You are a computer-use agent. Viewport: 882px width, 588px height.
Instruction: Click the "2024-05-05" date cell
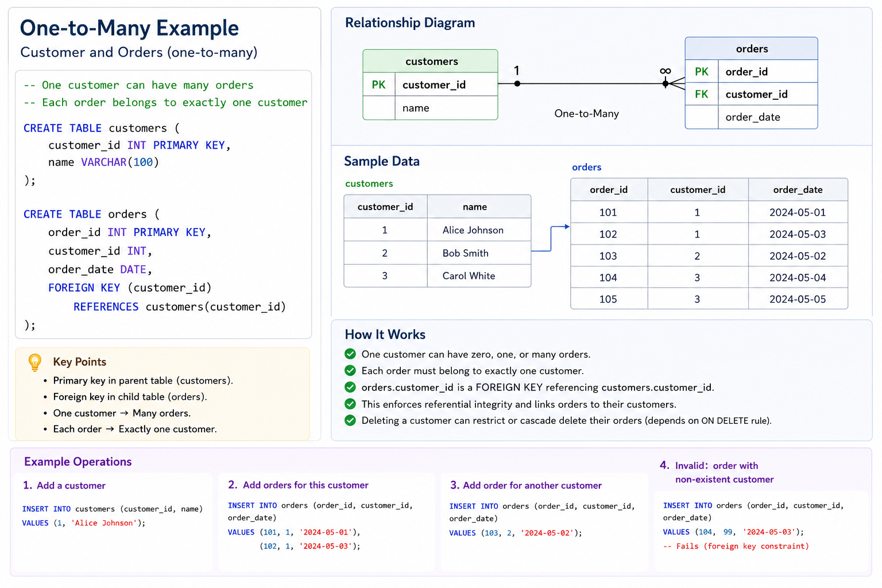(798, 299)
